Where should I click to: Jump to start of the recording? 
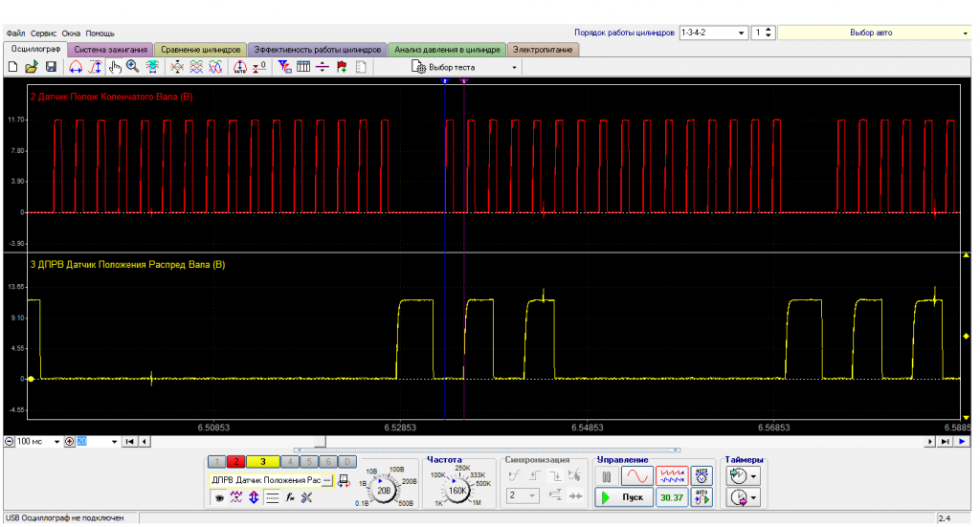130,442
